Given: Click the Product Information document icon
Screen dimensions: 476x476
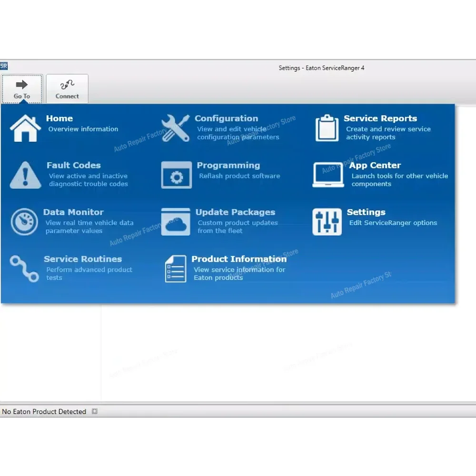Looking at the screenshot, I should (176, 268).
